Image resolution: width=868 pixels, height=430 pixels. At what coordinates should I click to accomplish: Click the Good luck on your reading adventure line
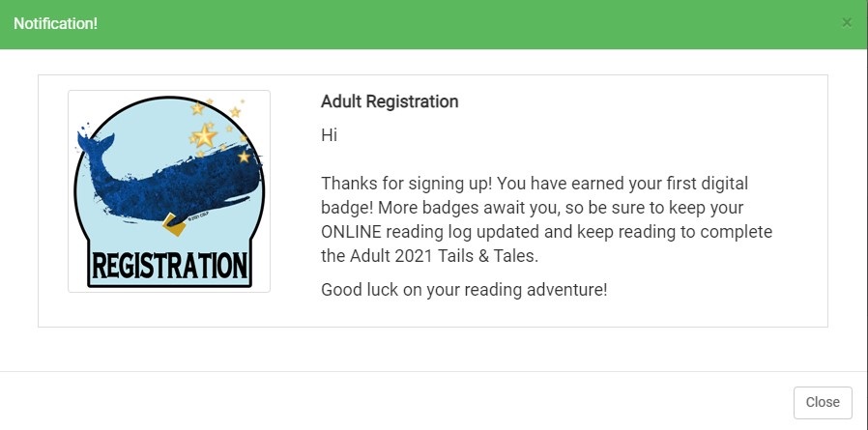click(464, 290)
